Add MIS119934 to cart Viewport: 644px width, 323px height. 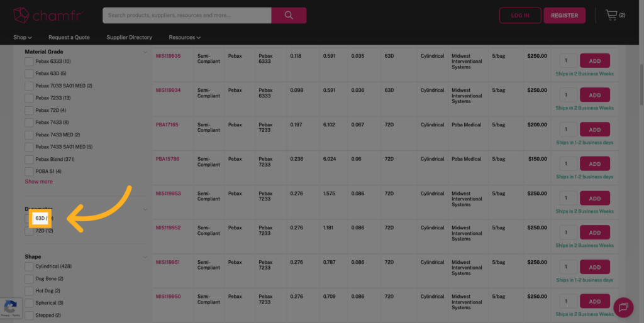coord(595,95)
